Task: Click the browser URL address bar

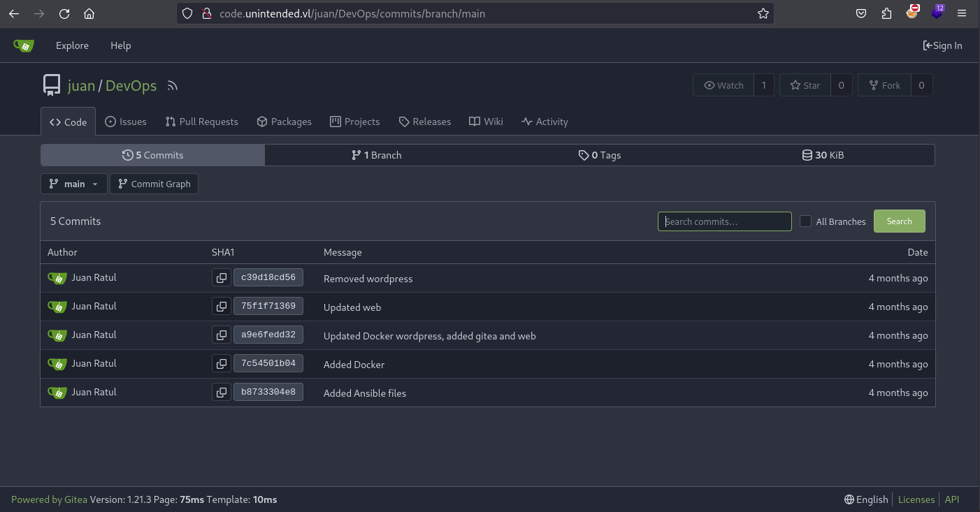Action: tap(475, 13)
